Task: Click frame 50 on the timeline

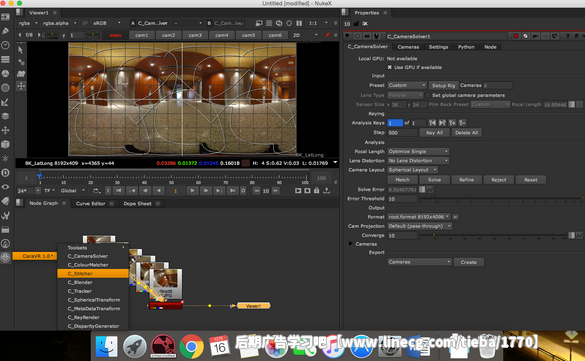Action: (x=171, y=178)
